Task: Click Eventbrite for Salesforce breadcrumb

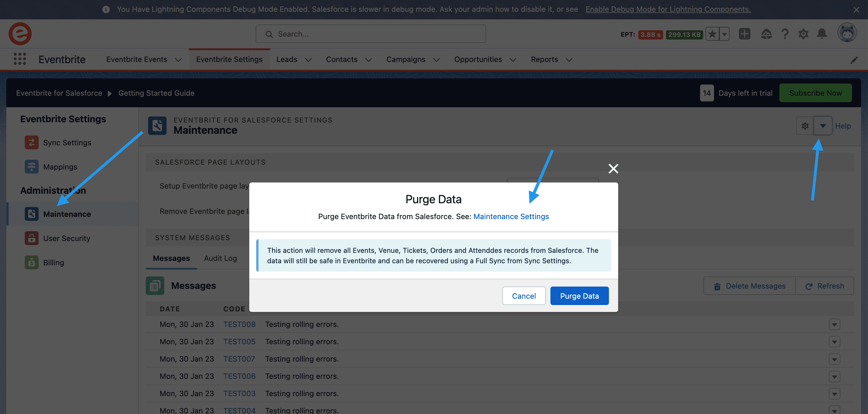Action: click(x=59, y=93)
